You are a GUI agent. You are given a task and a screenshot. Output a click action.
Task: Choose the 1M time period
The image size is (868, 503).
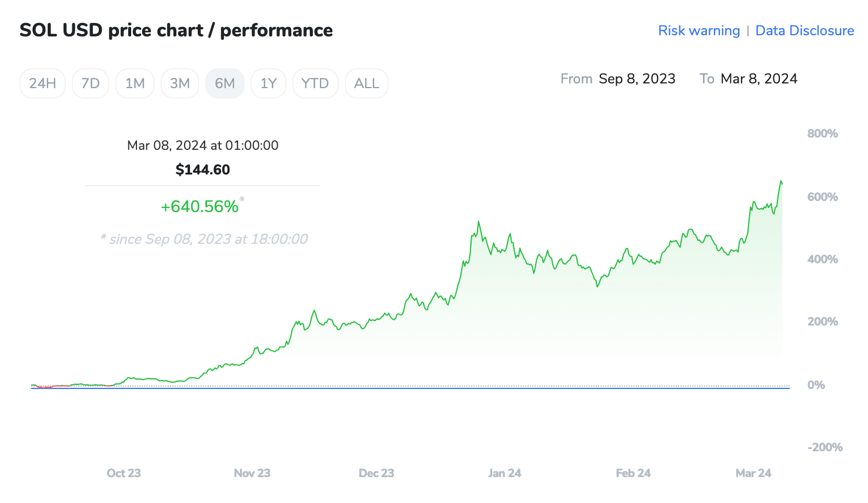click(135, 83)
